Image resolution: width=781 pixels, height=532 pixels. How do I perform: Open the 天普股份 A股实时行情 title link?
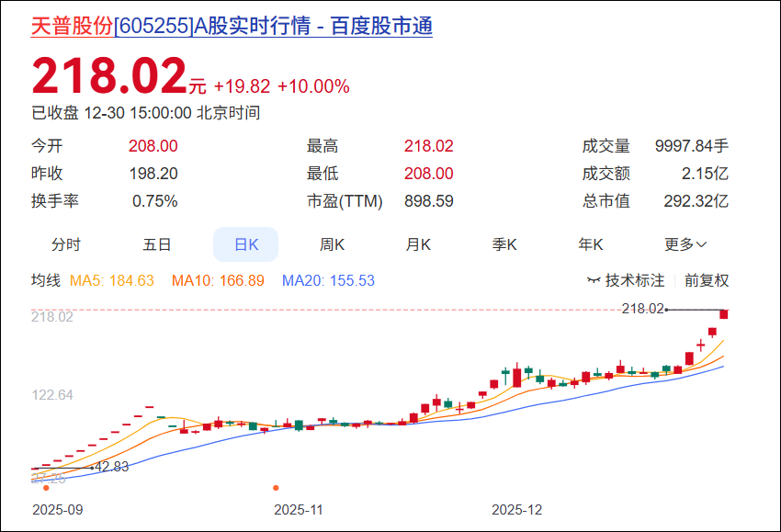[x=232, y=27]
